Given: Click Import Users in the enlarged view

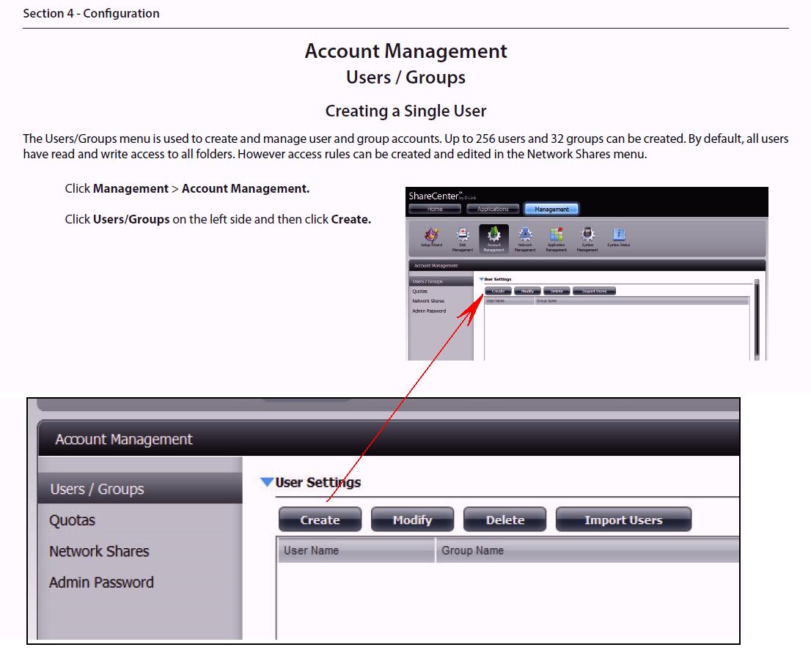Looking at the screenshot, I should [623, 520].
